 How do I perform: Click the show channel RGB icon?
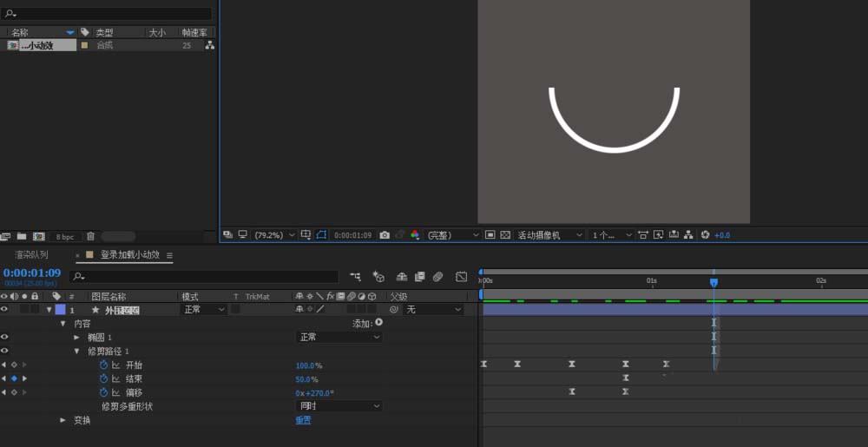coord(415,235)
